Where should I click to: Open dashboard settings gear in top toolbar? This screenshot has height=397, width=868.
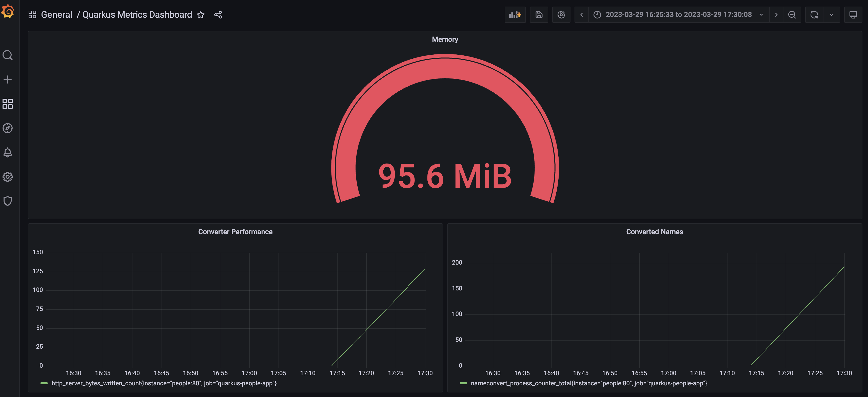[561, 15]
